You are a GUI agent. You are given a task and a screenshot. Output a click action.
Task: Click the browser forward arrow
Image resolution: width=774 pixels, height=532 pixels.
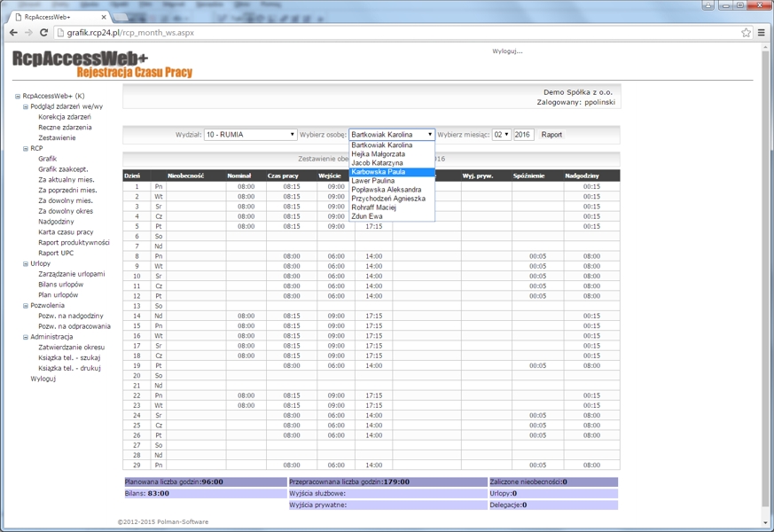point(28,33)
